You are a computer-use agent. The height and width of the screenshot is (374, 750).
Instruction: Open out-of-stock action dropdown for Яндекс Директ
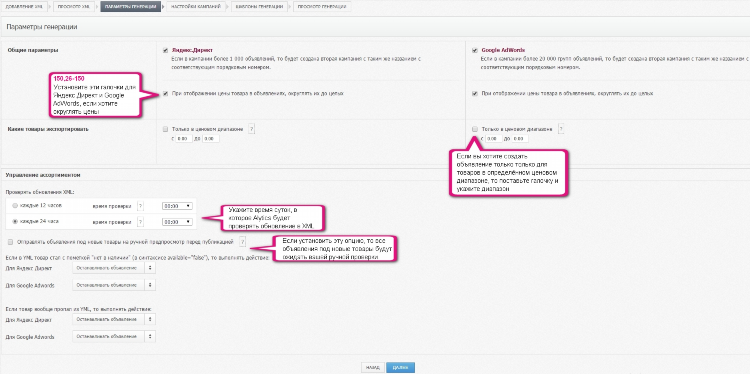pos(114,268)
